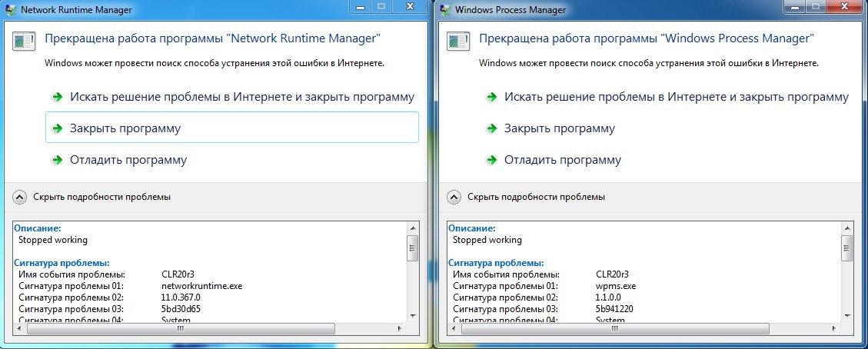
Task: Click scroll left arrow in Windows Process Manager details
Action: 454,328
